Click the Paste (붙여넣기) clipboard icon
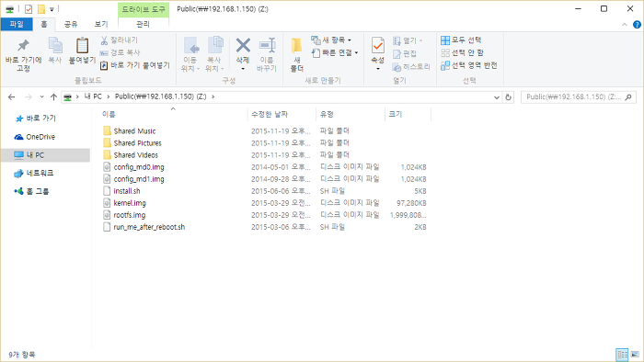Image resolution: width=644 pixels, height=362 pixels. click(82, 45)
